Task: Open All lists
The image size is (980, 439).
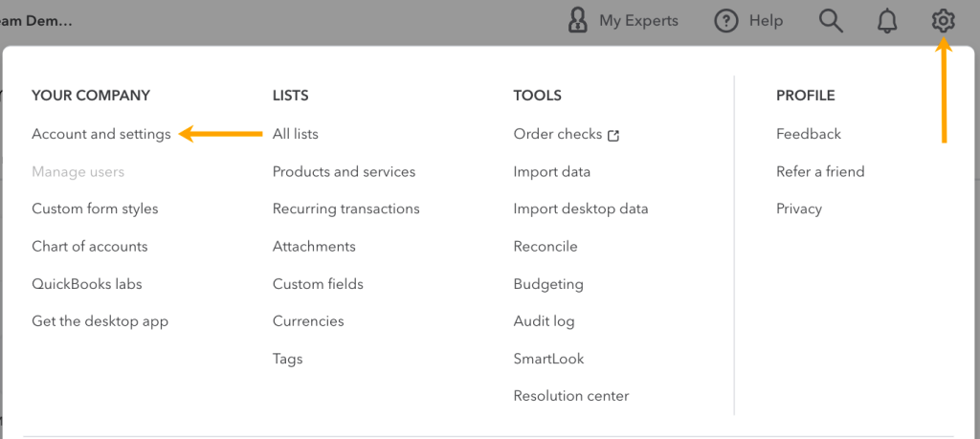Action: [x=295, y=134]
